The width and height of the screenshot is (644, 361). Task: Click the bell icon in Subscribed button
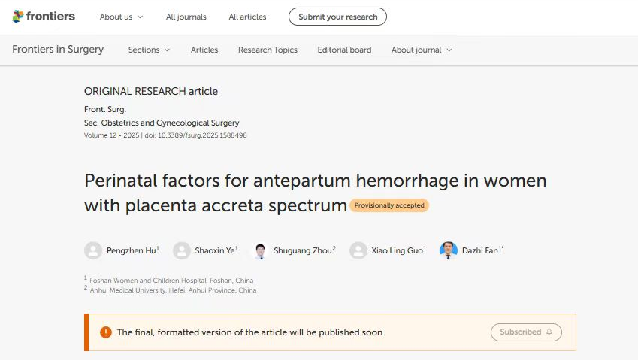[549, 332]
